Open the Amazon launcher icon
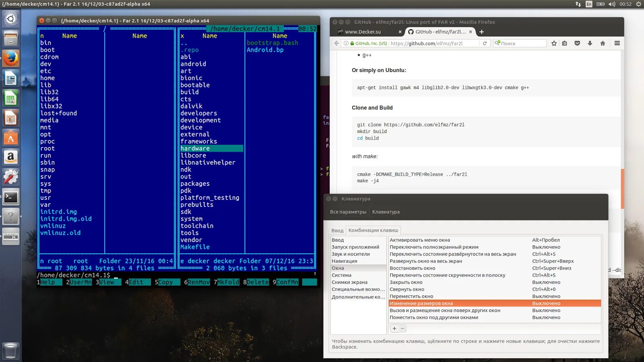 11,157
